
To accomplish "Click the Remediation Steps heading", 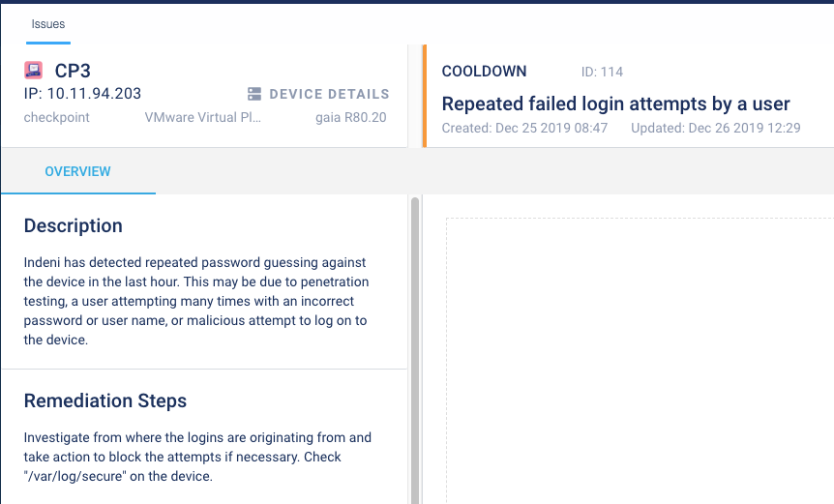I will (105, 400).
